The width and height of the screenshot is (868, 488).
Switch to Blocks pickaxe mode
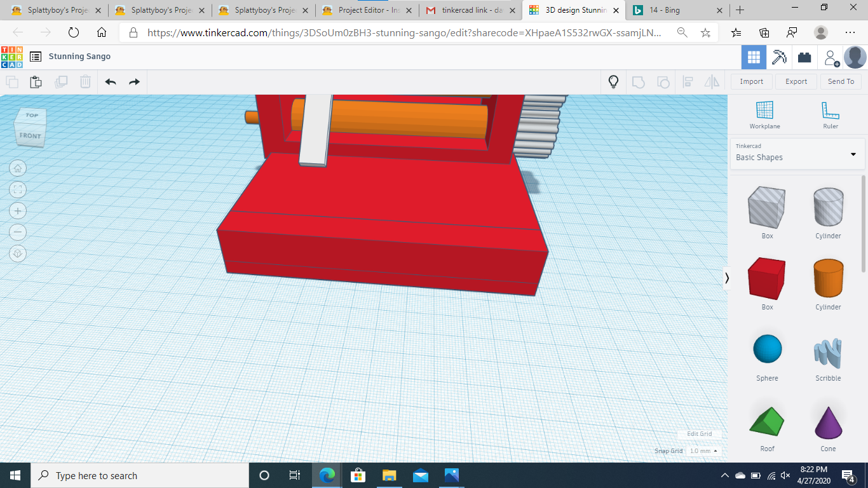[779, 57]
